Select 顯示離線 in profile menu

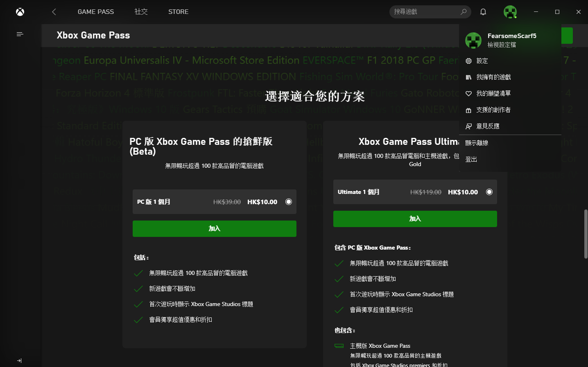510,143
